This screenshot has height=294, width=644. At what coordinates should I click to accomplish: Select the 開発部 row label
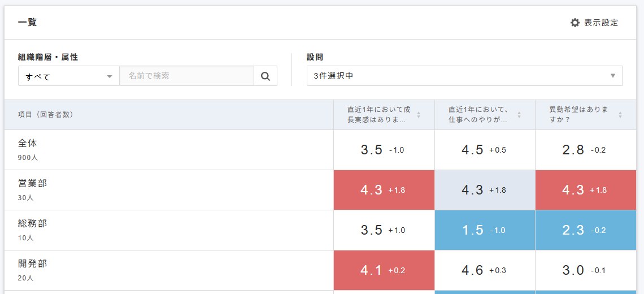point(32,264)
